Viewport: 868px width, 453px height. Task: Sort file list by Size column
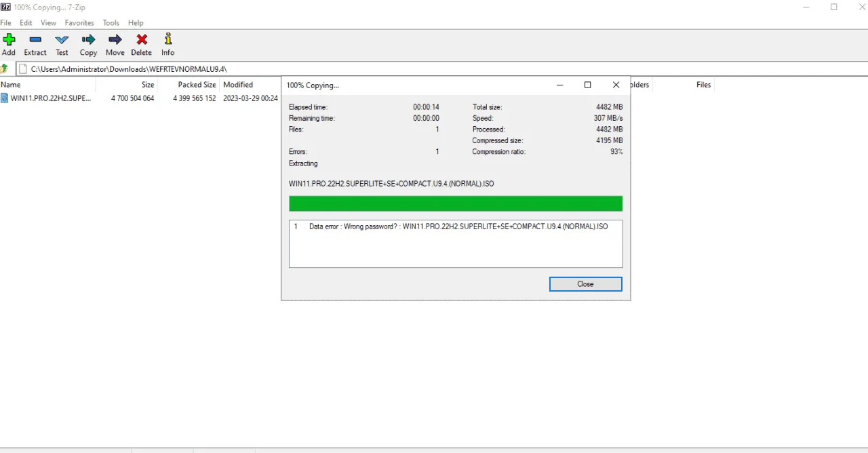click(127, 85)
